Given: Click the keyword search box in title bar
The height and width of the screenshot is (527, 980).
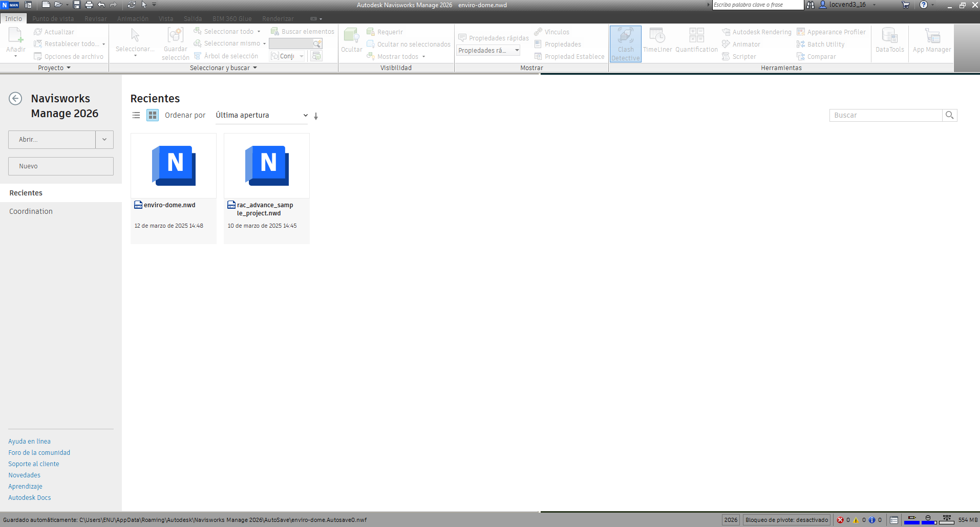Looking at the screenshot, I should pos(758,5).
